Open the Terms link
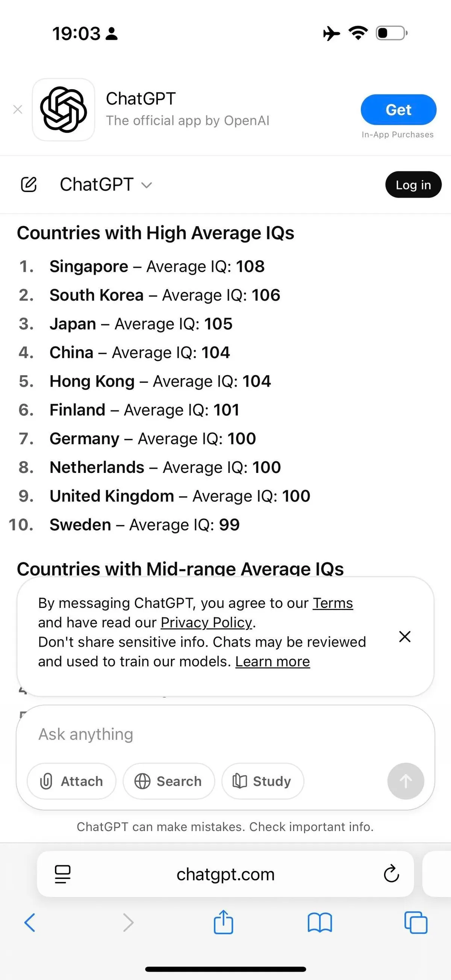Screen dimensions: 451x980 coord(333,603)
